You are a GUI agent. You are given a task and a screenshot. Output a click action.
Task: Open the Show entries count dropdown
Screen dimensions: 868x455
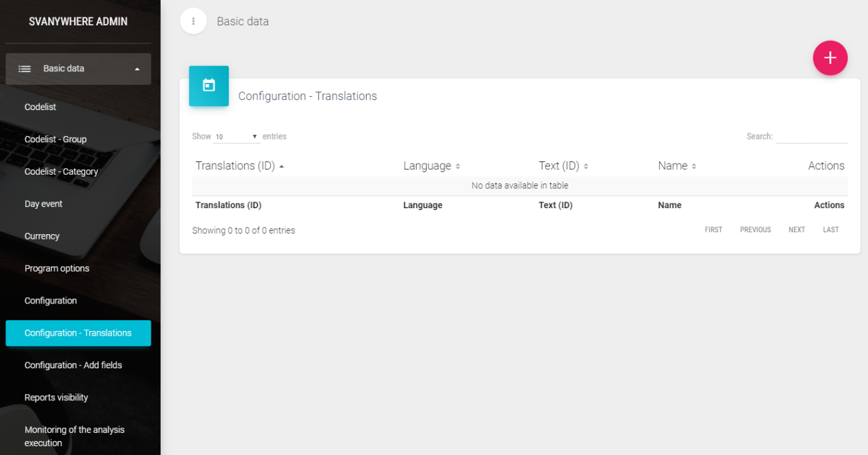237,137
